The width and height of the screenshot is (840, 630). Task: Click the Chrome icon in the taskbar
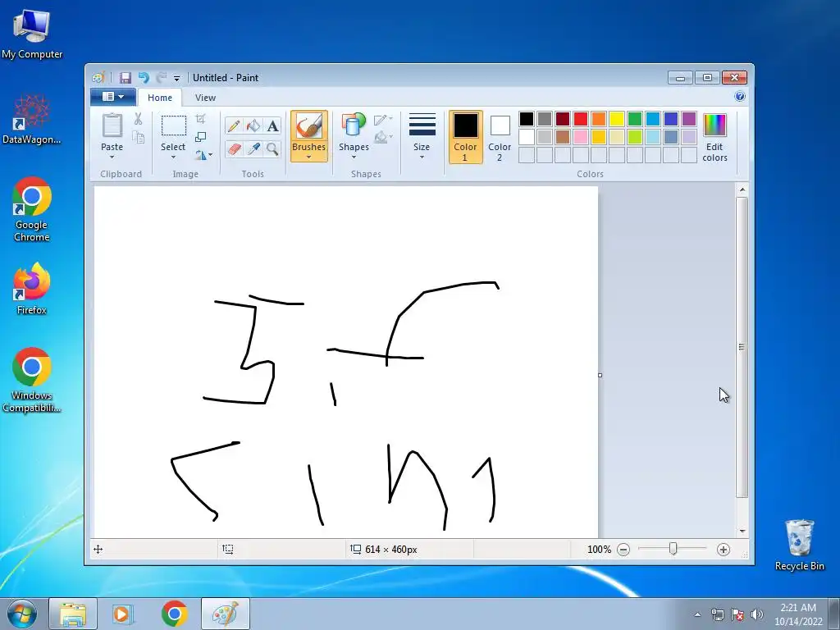174,614
